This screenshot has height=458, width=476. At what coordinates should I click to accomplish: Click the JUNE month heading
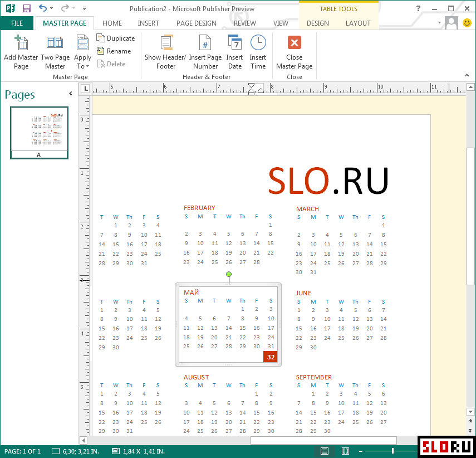tap(303, 293)
